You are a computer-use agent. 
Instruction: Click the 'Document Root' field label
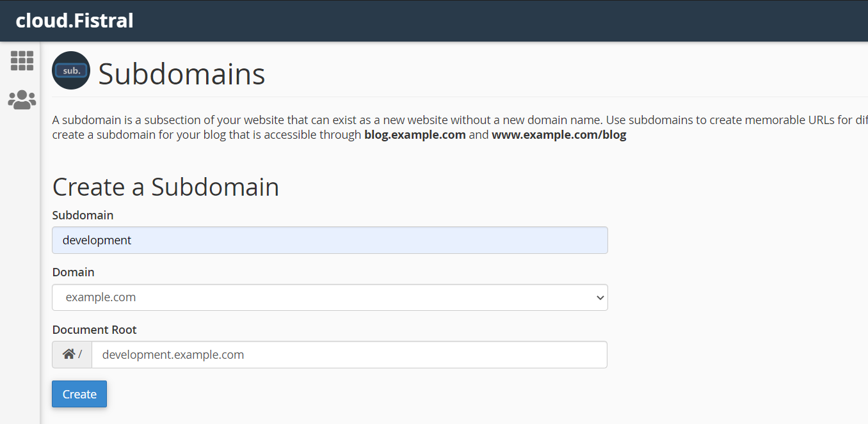click(x=94, y=330)
